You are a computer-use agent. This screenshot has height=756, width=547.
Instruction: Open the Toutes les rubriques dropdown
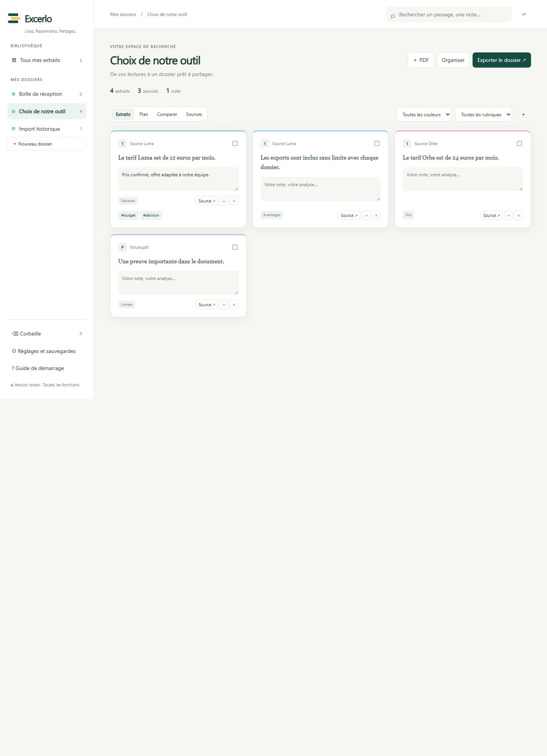[484, 114]
